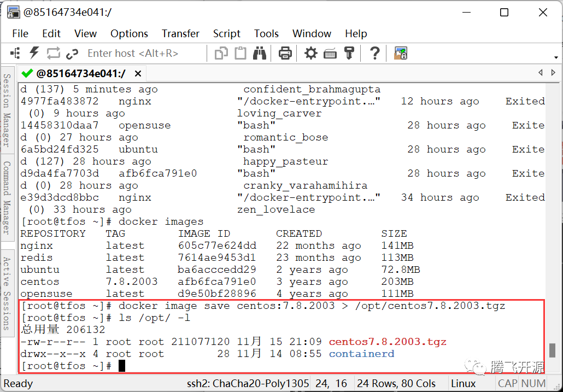
Task: Click the containerd directory name
Action: click(x=361, y=354)
